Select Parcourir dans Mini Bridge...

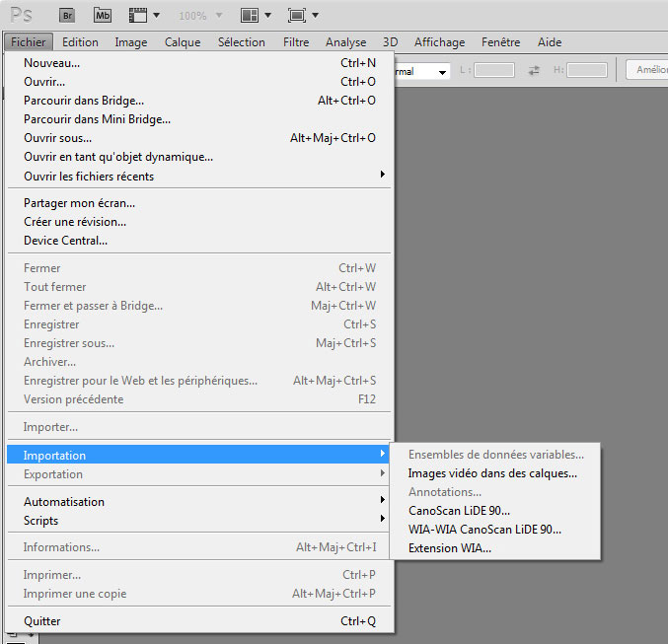click(199, 119)
